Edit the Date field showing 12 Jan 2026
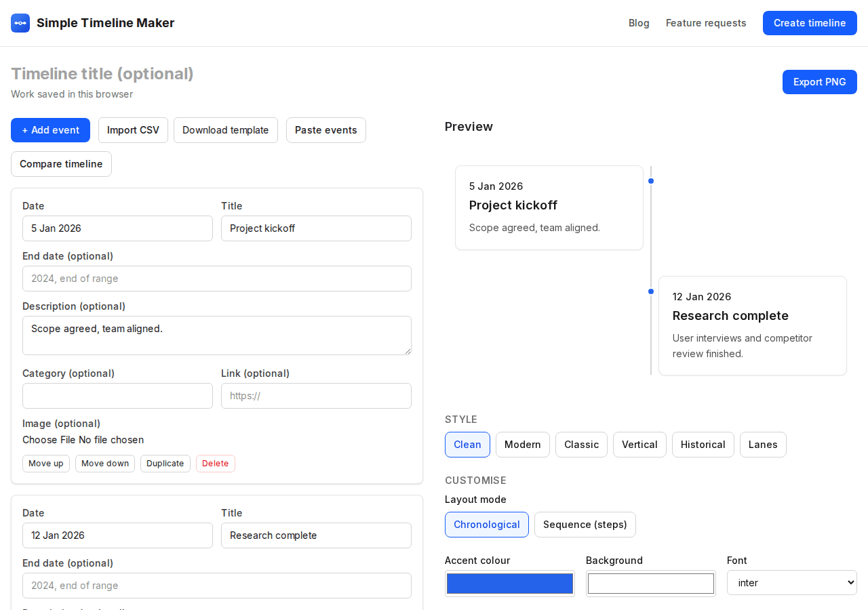This screenshot has width=868, height=610. (117, 535)
